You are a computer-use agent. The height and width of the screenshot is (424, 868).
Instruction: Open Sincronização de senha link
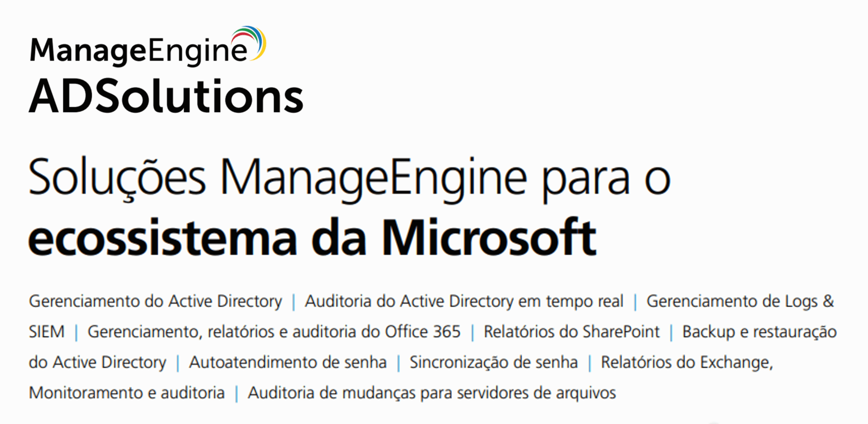pyautogui.click(x=493, y=362)
